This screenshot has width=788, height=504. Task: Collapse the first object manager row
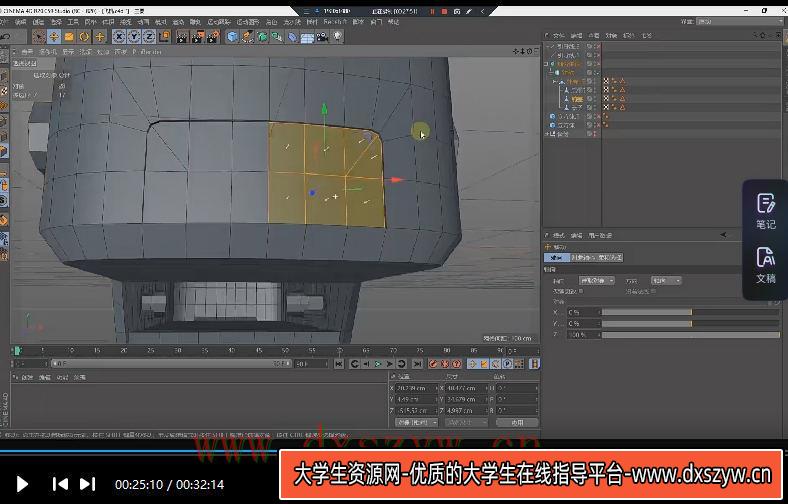coord(549,47)
